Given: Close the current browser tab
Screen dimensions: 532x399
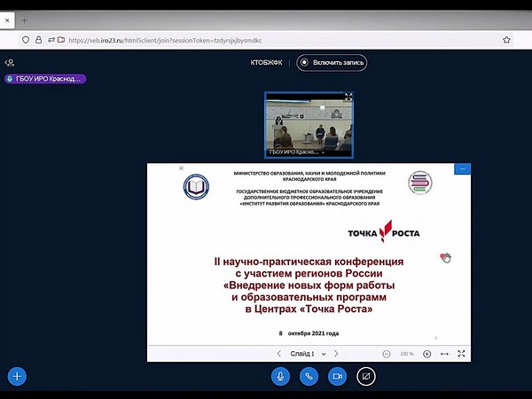Looking at the screenshot, I should coord(7,20).
